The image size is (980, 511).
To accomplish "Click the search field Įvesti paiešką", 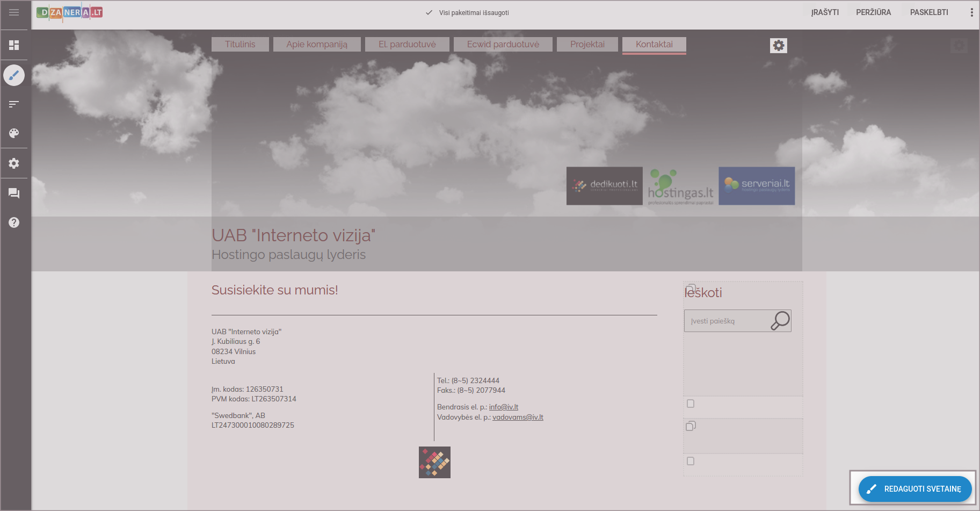I will click(x=726, y=321).
